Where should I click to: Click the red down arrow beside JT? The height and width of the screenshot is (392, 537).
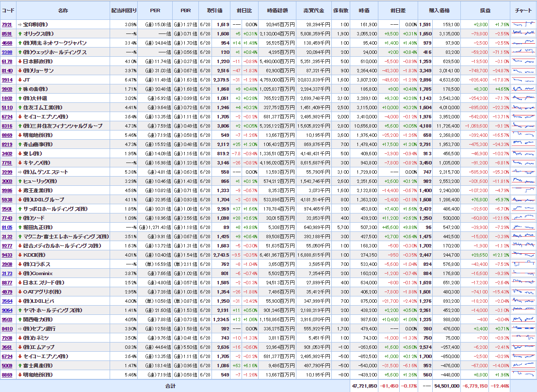tap(20, 80)
